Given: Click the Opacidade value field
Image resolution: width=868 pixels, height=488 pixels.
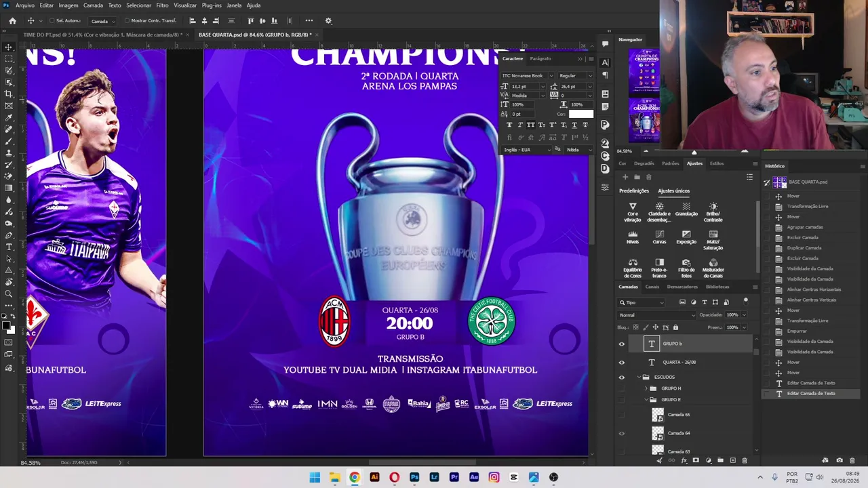Looking at the screenshot, I should [732, 315].
